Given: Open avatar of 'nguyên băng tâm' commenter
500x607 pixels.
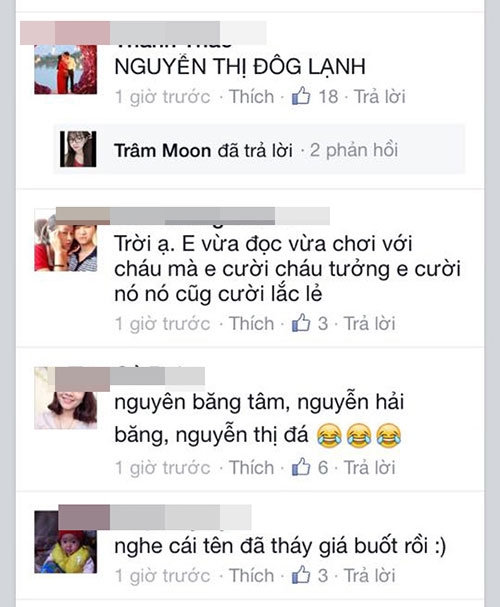Looking at the screenshot, I should click(x=65, y=398).
